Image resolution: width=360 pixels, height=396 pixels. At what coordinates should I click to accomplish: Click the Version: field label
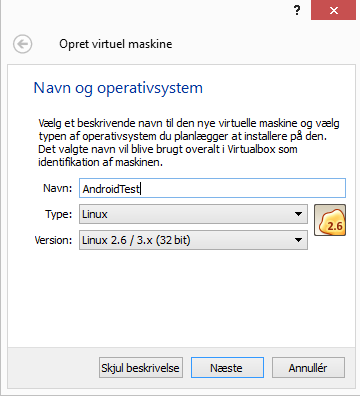(53, 240)
